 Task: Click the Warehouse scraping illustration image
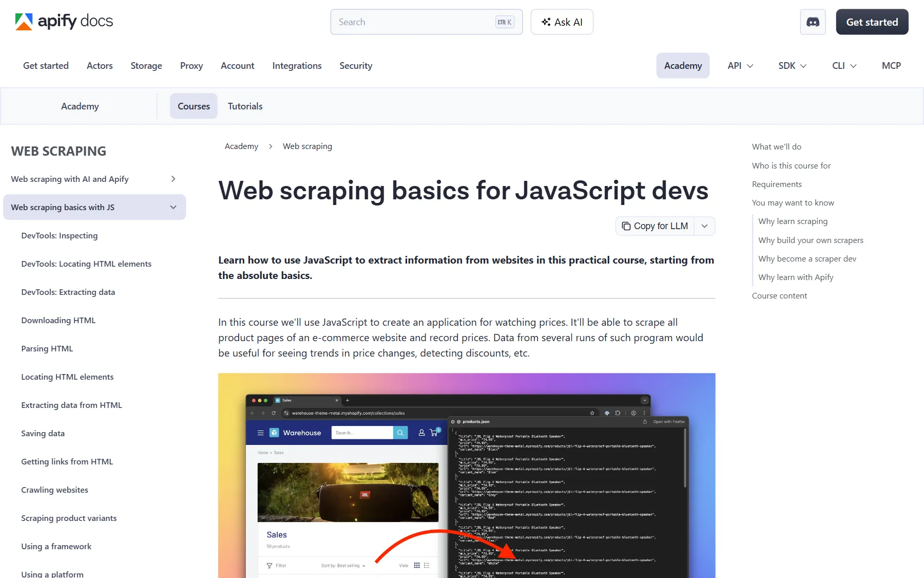467,475
